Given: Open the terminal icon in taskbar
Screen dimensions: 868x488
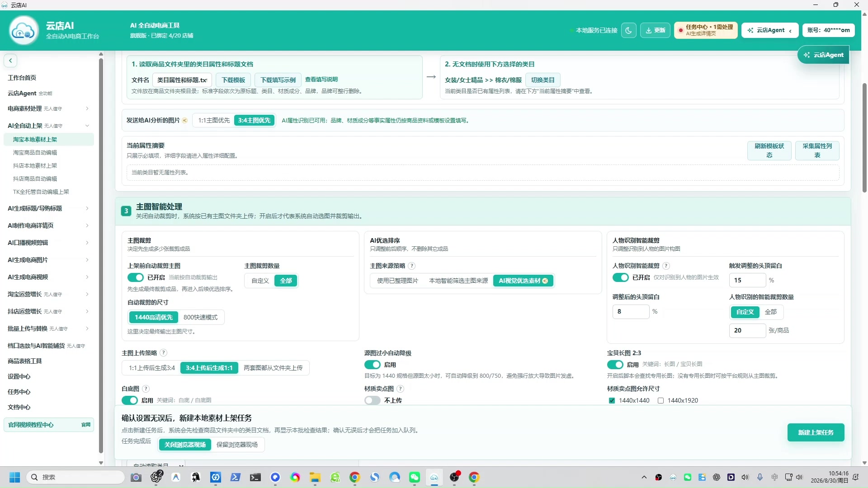Looking at the screenshot, I should (x=255, y=477).
